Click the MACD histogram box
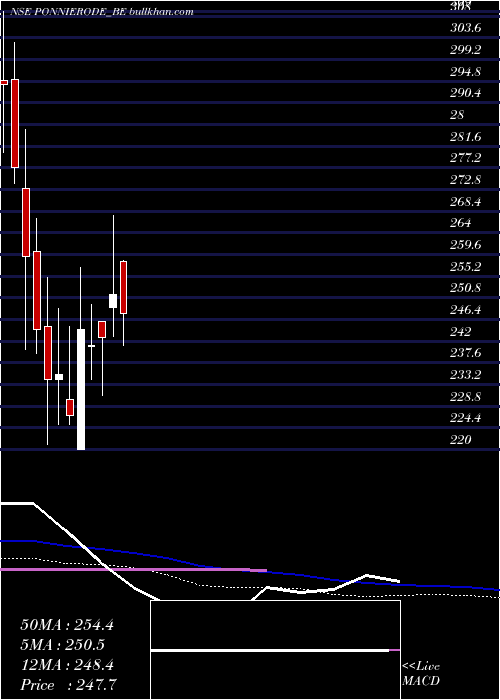This screenshot has width=500, height=700. (x=275, y=650)
